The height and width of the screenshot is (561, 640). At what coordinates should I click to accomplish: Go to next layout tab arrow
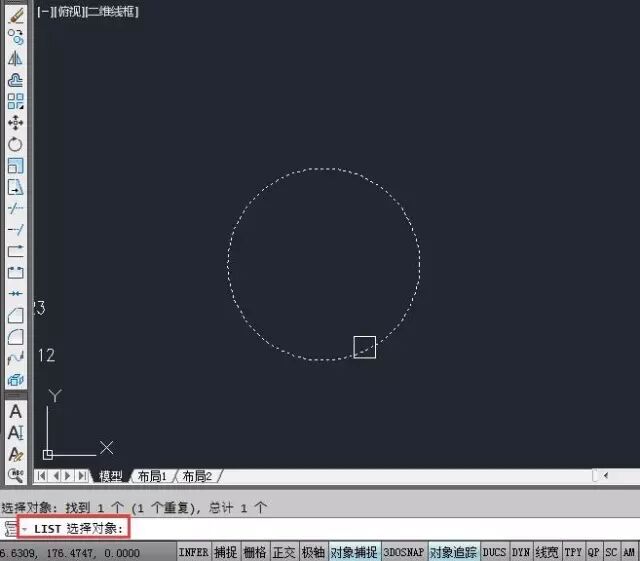click(68, 476)
